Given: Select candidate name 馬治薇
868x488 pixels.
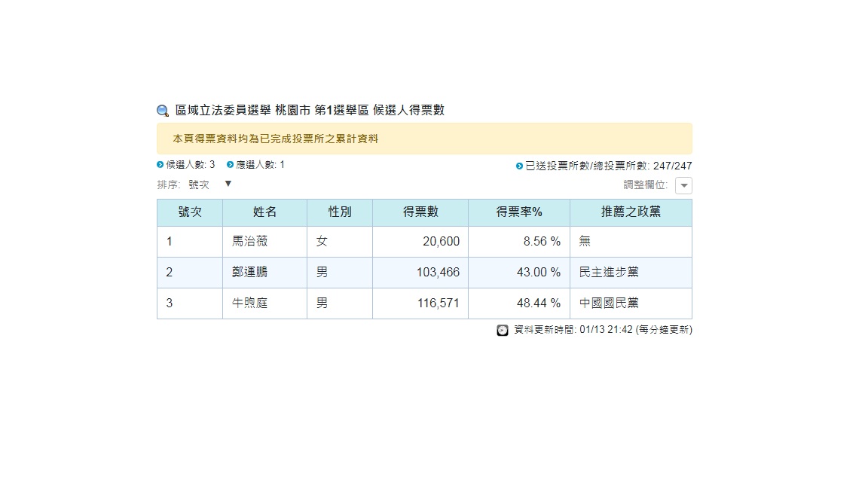Looking at the screenshot, I should (249, 241).
